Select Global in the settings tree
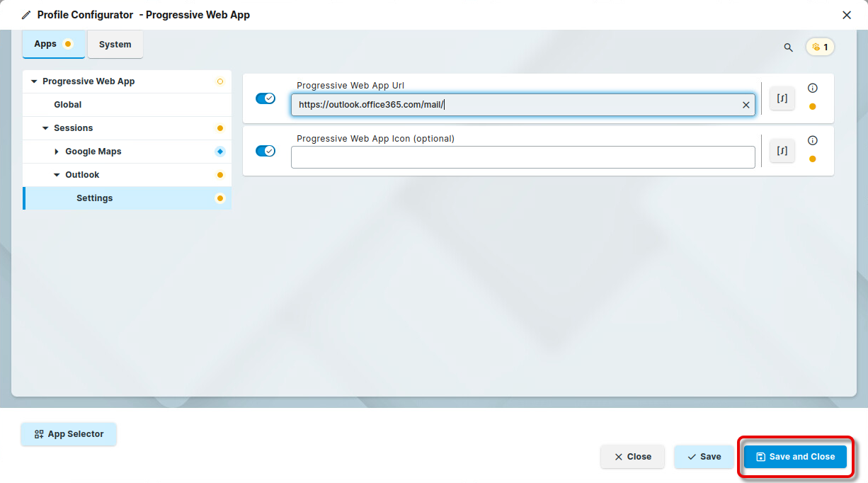 click(x=68, y=105)
